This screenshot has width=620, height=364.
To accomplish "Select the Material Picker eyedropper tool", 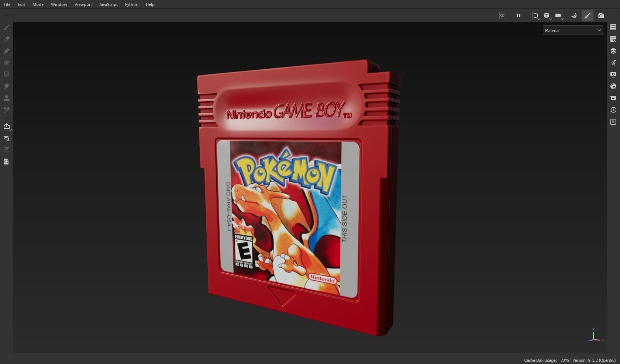I will pyautogui.click(x=7, y=110).
